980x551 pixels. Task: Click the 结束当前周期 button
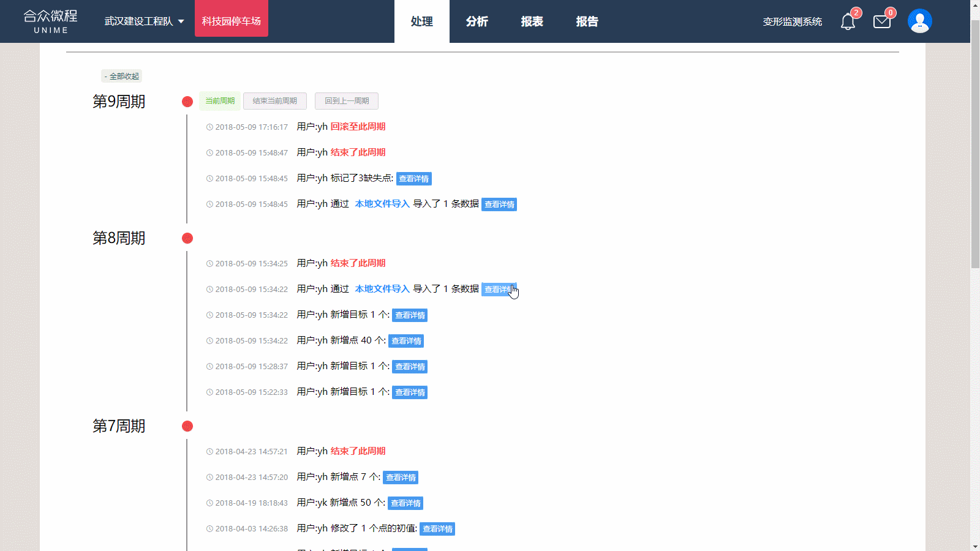[x=274, y=101]
